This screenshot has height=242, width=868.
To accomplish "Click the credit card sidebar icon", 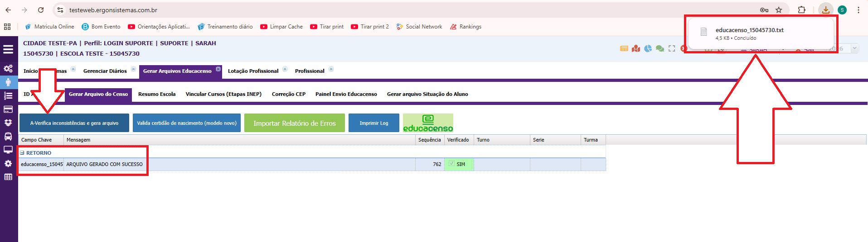I will pyautogui.click(x=8, y=109).
